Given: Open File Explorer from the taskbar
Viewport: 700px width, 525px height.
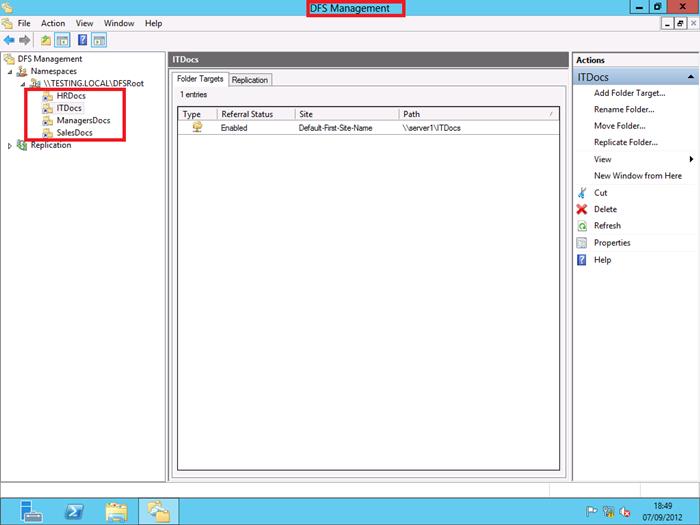Looking at the screenshot, I should pyautogui.click(x=116, y=512).
